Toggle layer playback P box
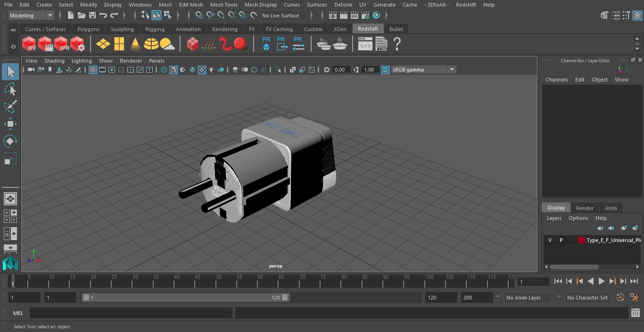Screen dimensions: 644x332 pyautogui.click(x=561, y=240)
